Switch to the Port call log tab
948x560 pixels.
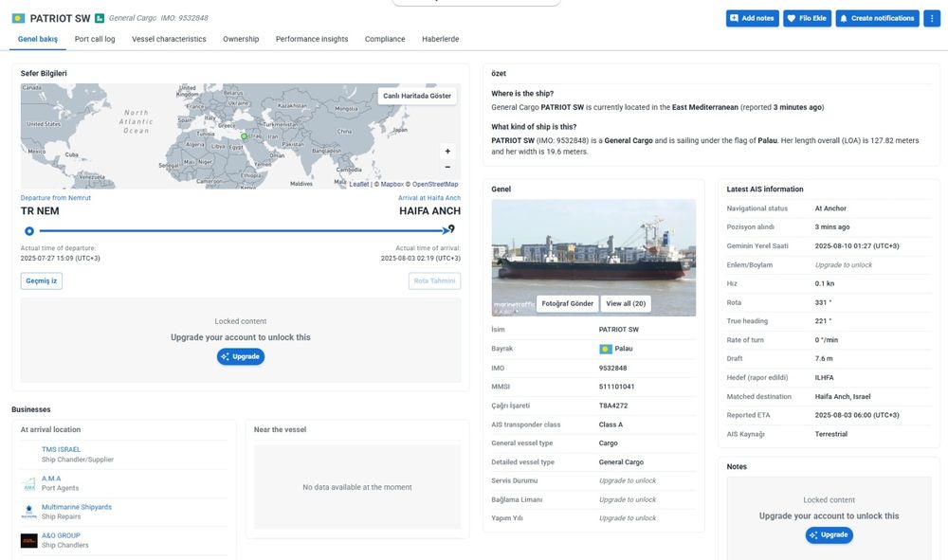coord(95,39)
